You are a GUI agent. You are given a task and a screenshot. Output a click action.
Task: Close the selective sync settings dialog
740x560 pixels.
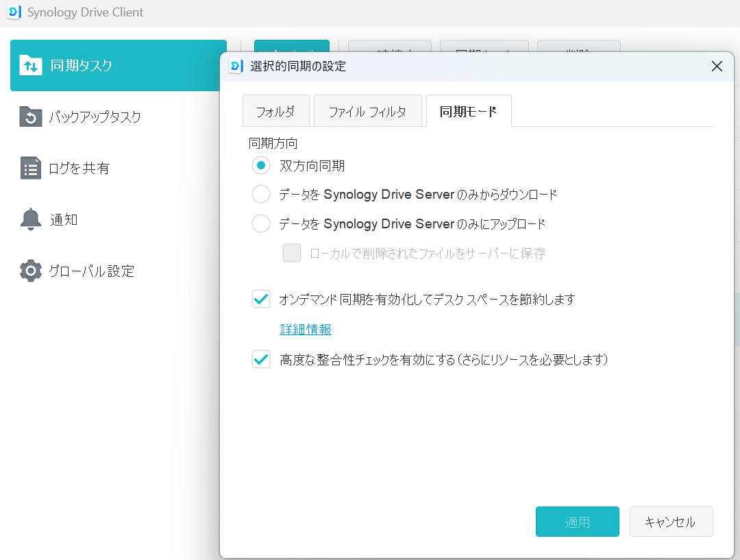(717, 66)
